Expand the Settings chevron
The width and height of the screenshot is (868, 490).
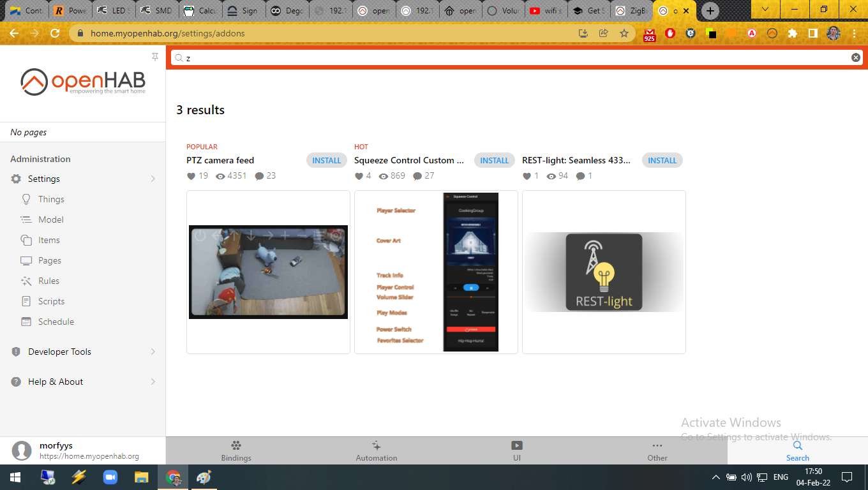pyautogui.click(x=153, y=179)
